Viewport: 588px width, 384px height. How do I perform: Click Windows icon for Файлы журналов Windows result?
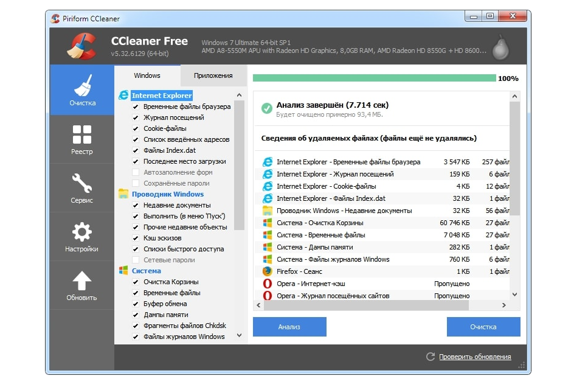[x=268, y=259]
